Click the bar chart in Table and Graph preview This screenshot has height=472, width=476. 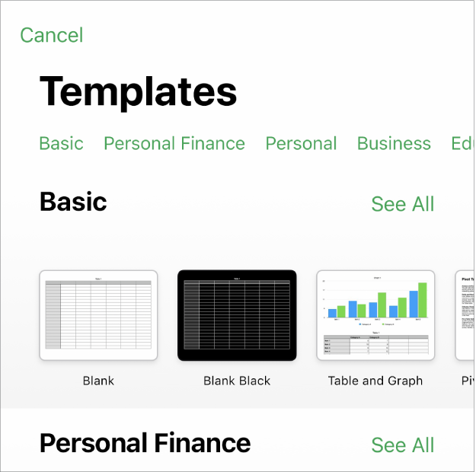[x=376, y=300]
